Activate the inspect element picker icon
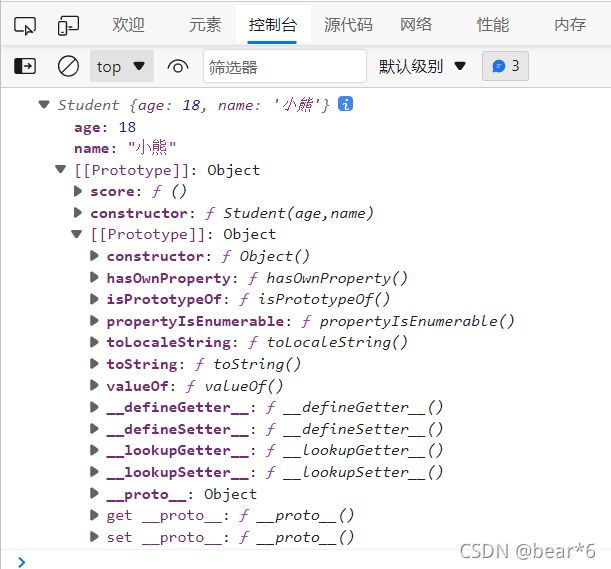Screen dimensions: 611x569 (25, 26)
